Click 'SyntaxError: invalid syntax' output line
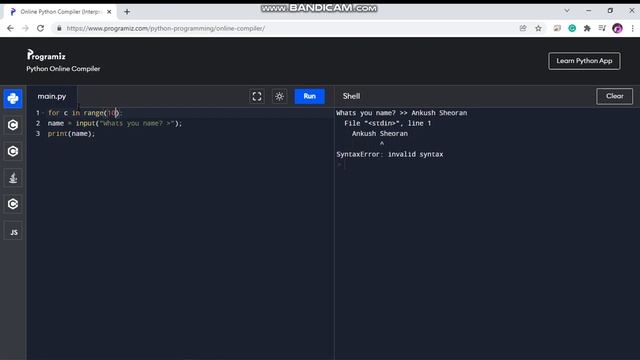 (x=390, y=154)
